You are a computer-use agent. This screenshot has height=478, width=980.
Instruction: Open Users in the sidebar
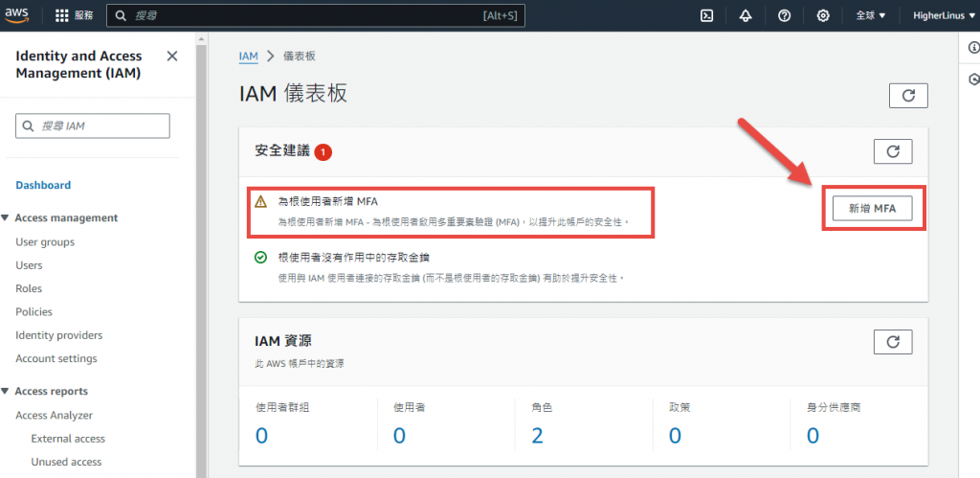pyautogui.click(x=29, y=265)
